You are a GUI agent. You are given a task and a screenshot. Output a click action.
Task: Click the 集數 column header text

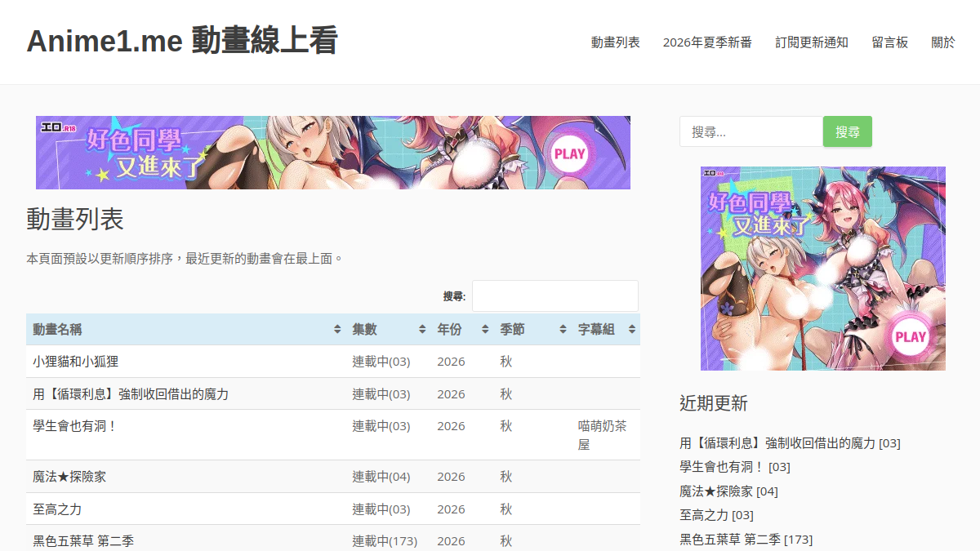364,330
